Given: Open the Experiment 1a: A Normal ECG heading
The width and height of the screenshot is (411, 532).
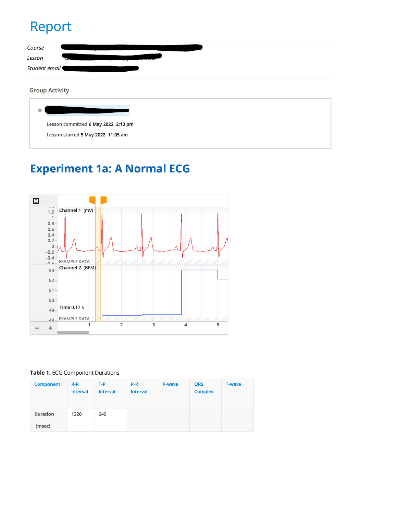Looking at the screenshot, I should pos(110,168).
